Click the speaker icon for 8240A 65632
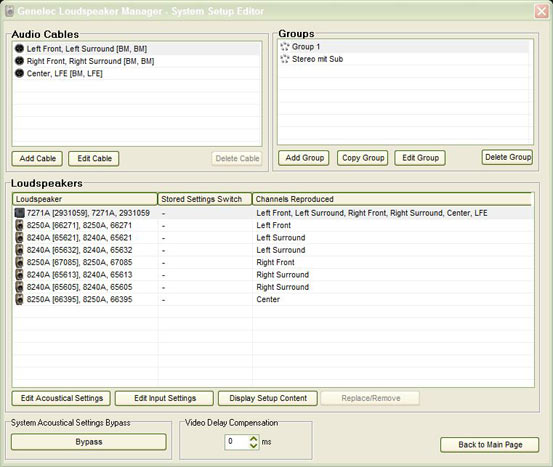This screenshot has height=467, width=553. tap(19, 250)
